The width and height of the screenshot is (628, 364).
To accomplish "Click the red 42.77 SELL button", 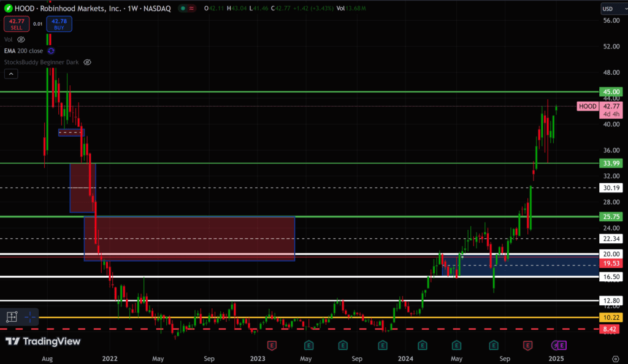I will coord(17,24).
